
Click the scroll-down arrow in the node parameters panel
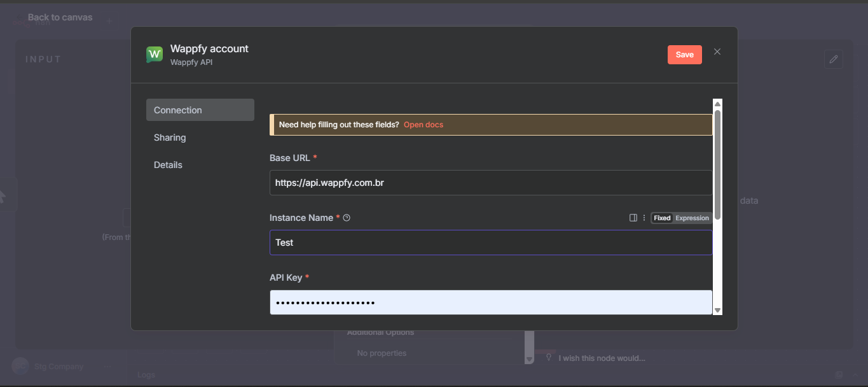click(x=529, y=360)
